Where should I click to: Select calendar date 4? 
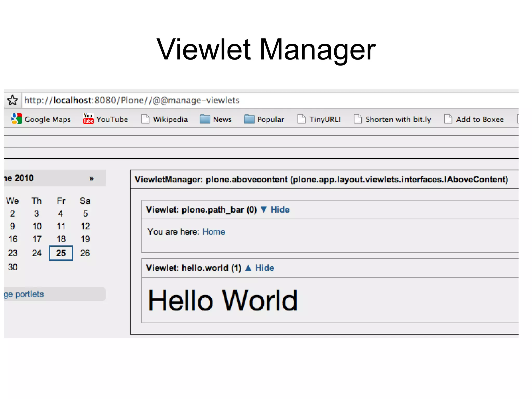coord(61,213)
